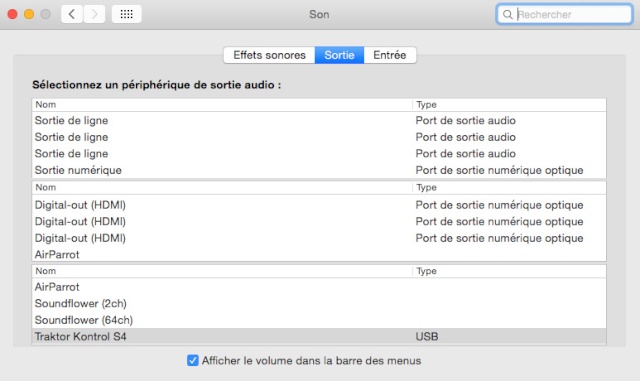Go forward with the right chevron button
Image resolution: width=640 pixels, height=381 pixels.
tap(94, 14)
